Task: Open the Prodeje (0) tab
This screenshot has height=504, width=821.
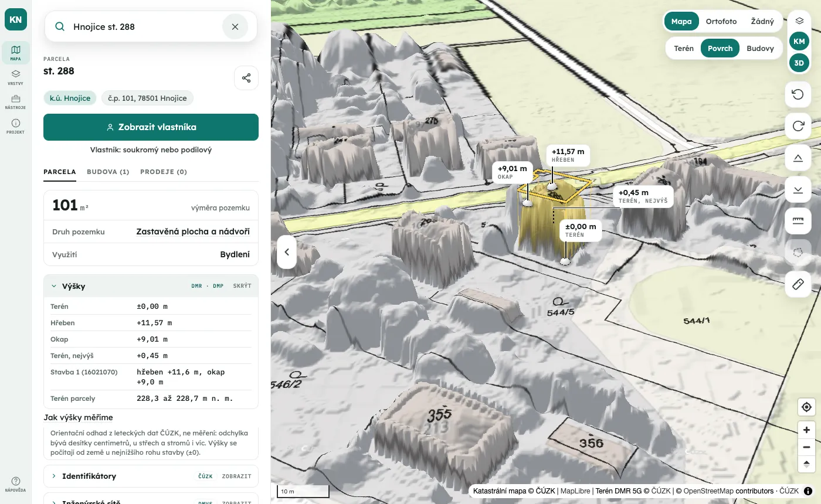Action: [x=164, y=172]
